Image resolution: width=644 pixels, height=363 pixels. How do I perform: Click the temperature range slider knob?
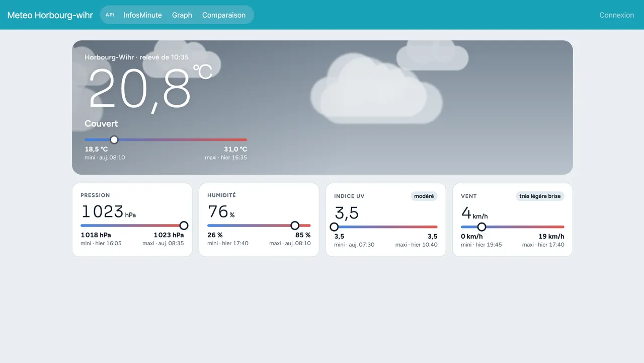[x=114, y=139]
